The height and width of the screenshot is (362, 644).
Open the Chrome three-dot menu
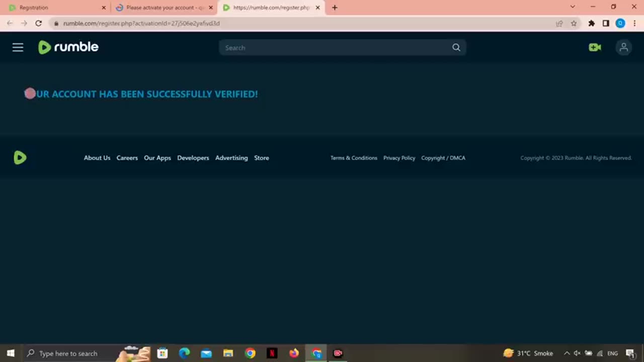(x=634, y=23)
